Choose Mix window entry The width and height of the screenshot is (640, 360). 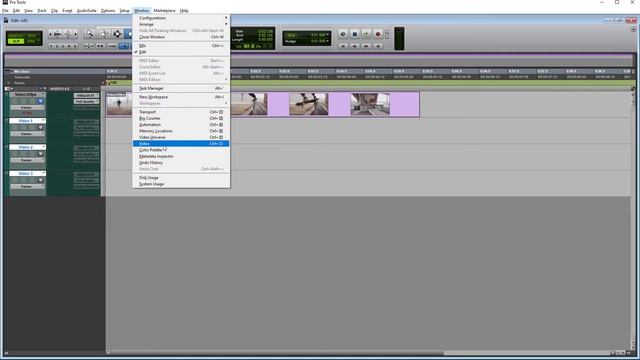pos(181,46)
